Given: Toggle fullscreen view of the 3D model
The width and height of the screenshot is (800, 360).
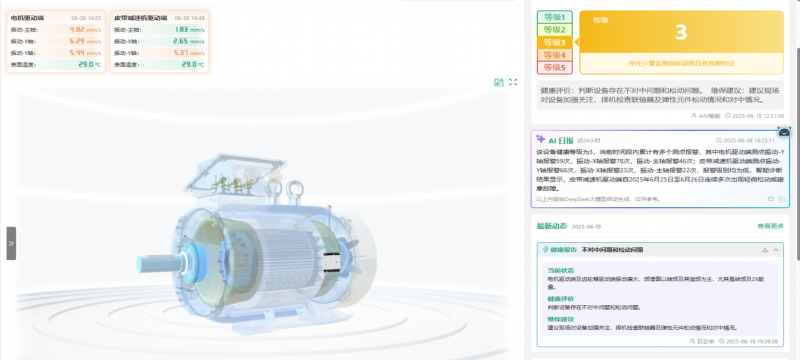Looking at the screenshot, I should 513,82.
